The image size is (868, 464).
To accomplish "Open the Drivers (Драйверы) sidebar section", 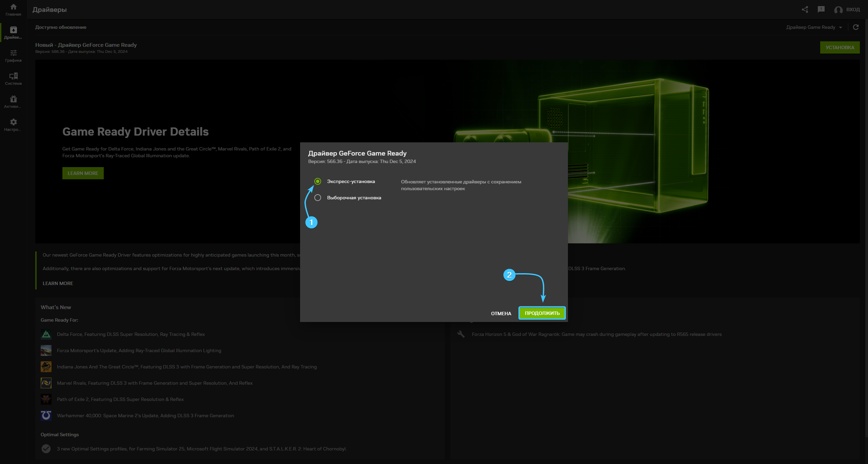I will click(13, 33).
